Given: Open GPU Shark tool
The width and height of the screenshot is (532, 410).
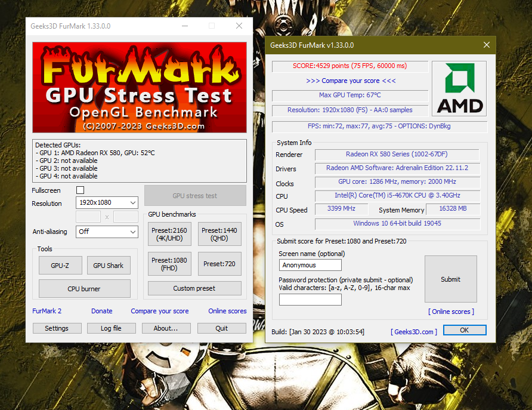Looking at the screenshot, I should click(x=108, y=266).
